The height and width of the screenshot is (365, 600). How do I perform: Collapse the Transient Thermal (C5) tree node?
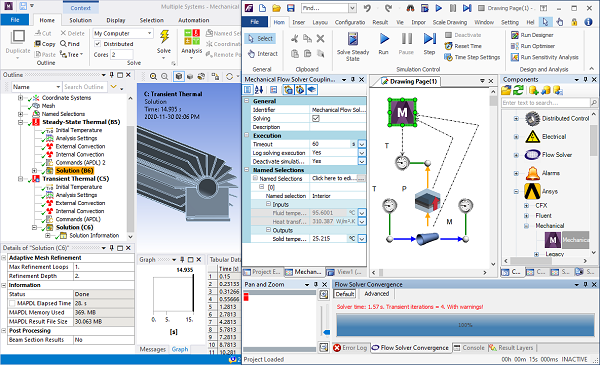point(20,179)
